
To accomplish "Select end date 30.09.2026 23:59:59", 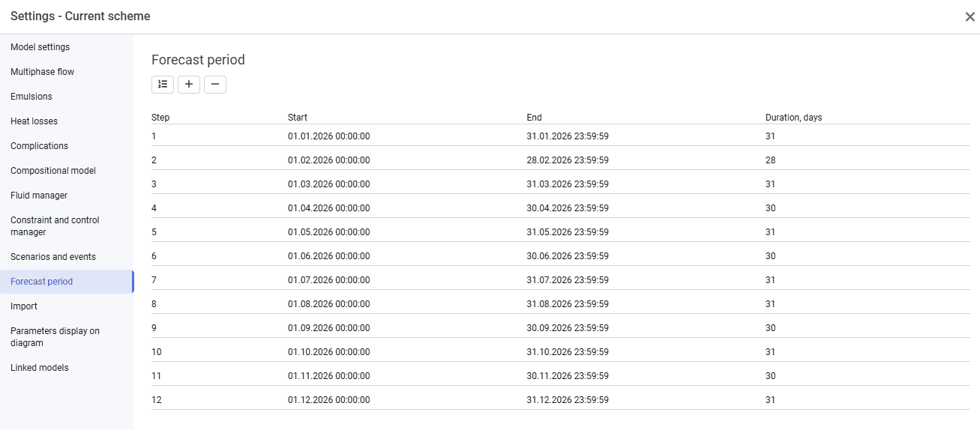I will coord(568,328).
